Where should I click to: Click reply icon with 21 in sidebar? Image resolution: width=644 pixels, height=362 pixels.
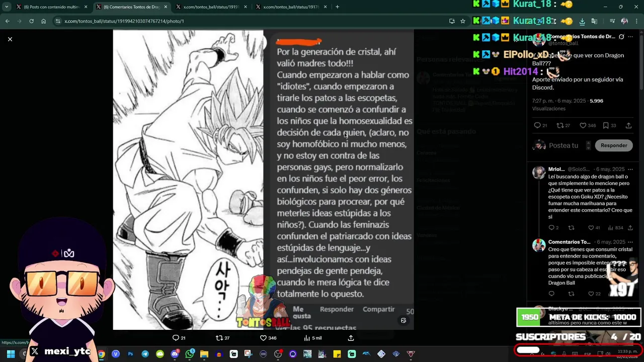(537, 125)
